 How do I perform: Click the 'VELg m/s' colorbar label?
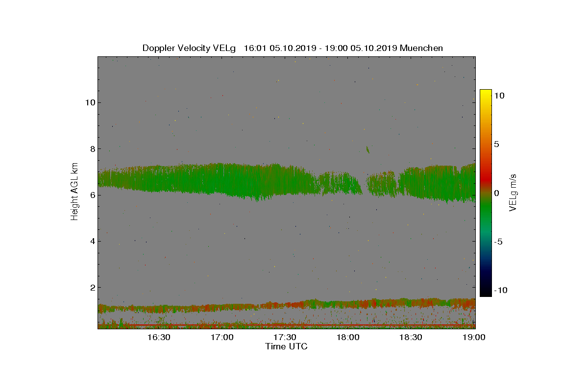513,193
